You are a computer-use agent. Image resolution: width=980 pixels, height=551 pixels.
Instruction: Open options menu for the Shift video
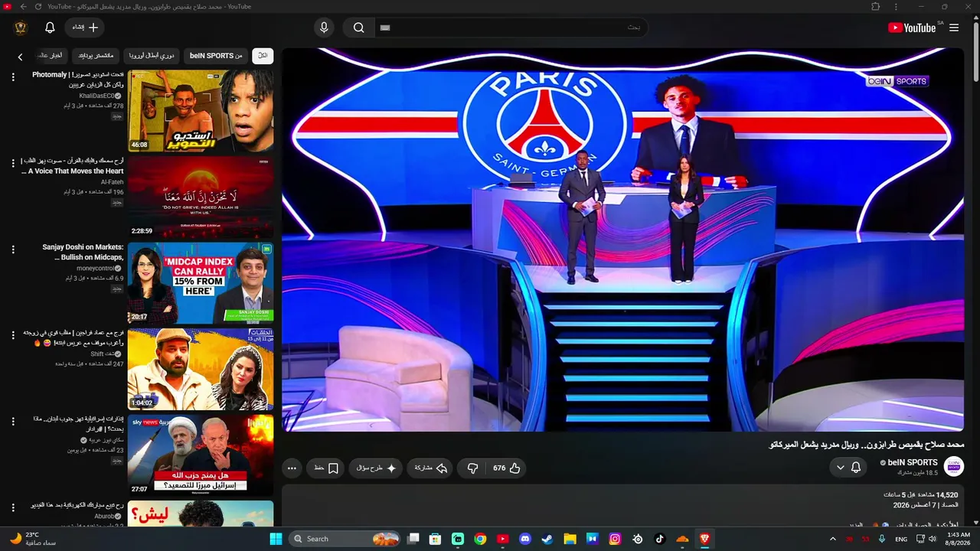(x=13, y=335)
